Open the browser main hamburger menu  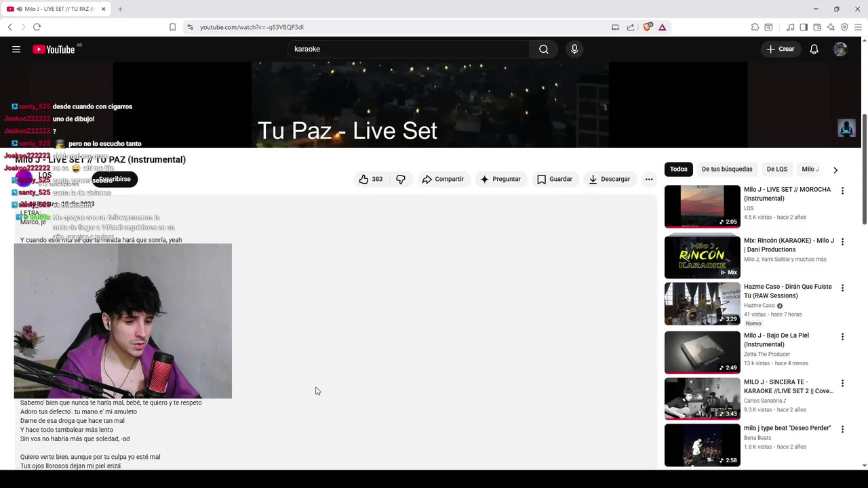pyautogui.click(x=858, y=27)
